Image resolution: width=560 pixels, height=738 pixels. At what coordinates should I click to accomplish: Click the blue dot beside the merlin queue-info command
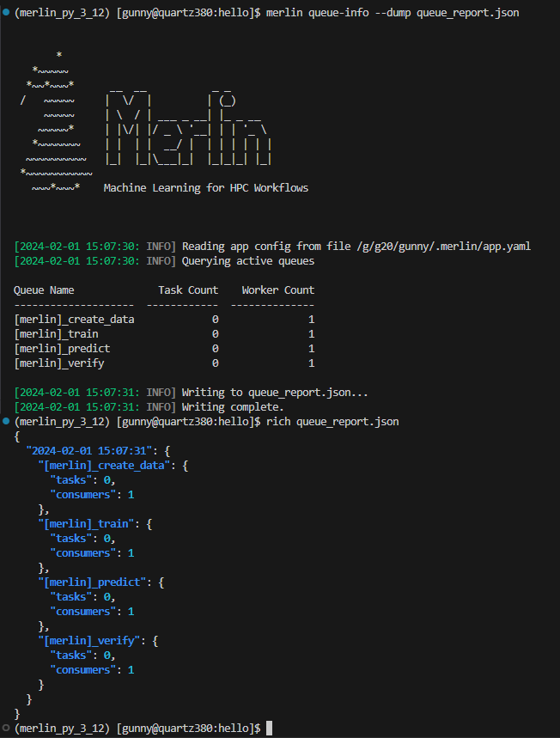(6, 12)
